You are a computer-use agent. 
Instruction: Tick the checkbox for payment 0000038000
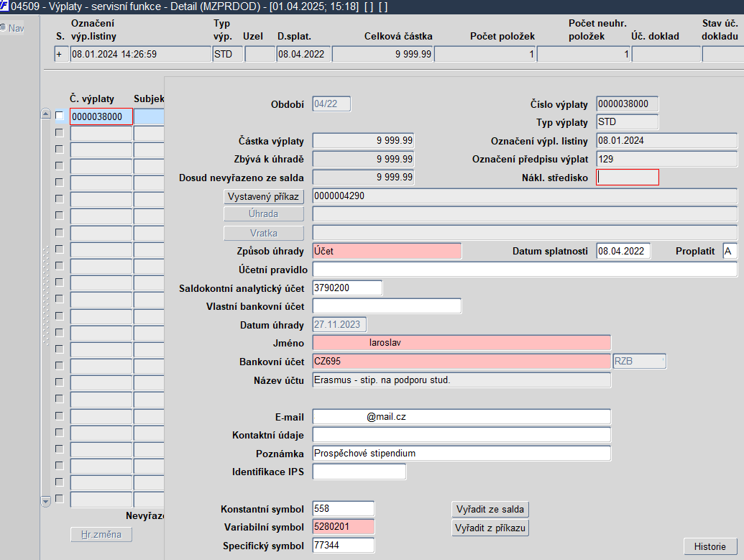point(59,116)
